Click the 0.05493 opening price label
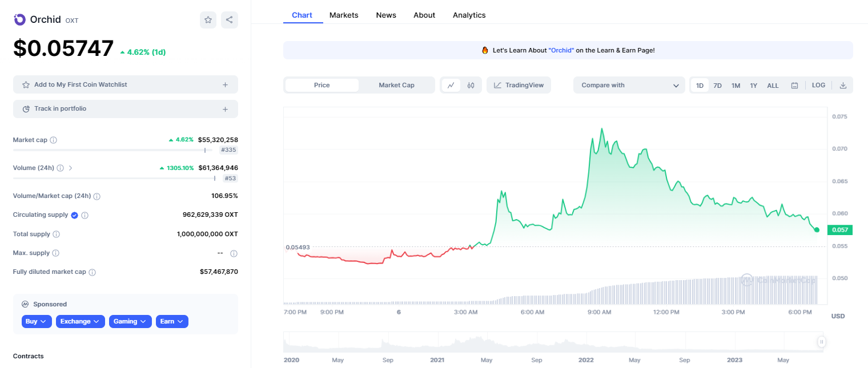This screenshot has width=868, height=368. click(x=298, y=247)
